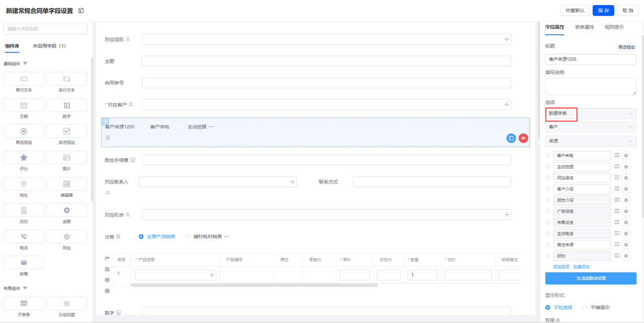The height and width of the screenshot is (323, 644).
Task: Select 主动挖掘 radio in form canvas
Action: click(x=182, y=127)
